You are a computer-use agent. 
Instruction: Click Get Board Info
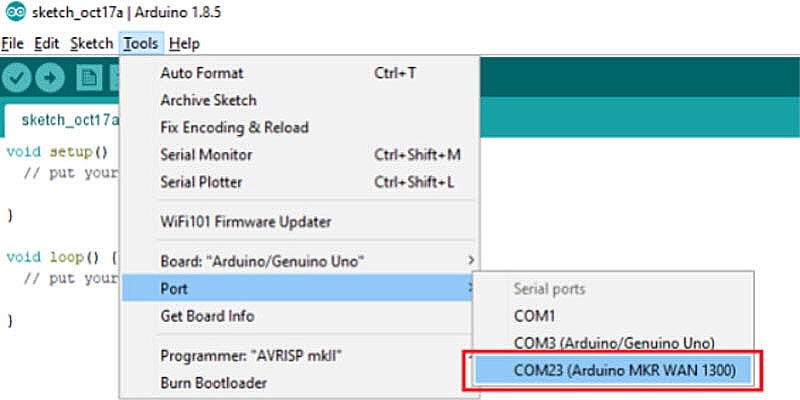(x=207, y=316)
